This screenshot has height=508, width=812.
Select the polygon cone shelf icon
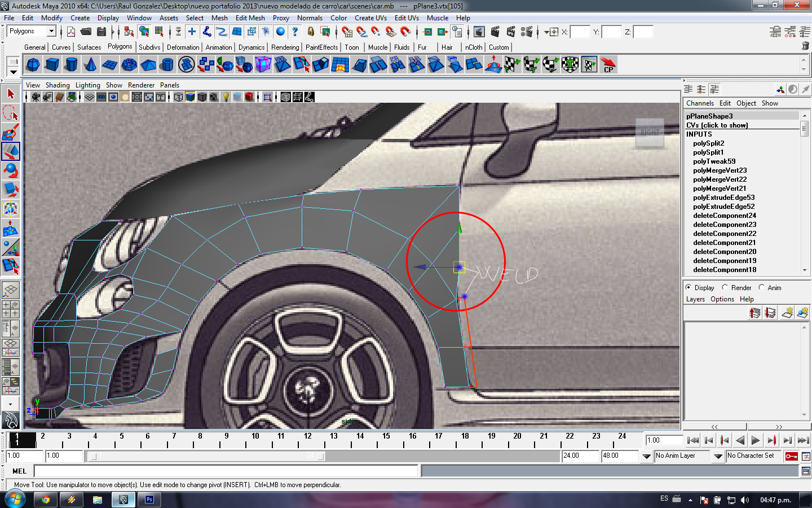pyautogui.click(x=91, y=65)
